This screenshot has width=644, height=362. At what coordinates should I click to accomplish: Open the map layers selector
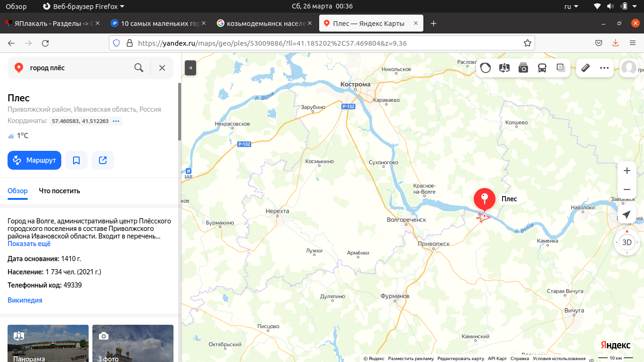561,68
